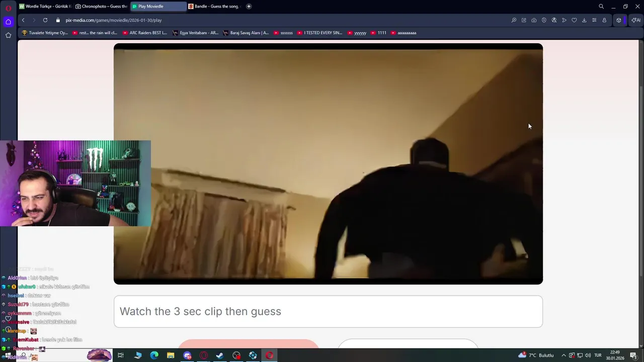The height and width of the screenshot is (362, 644).
Task: Go back to the previous page
Action: point(23,20)
